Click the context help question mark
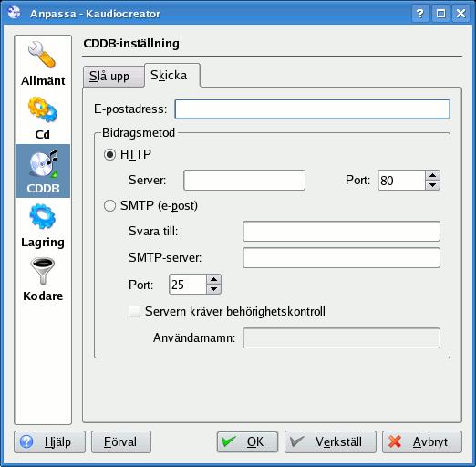This screenshot has height=467, width=476. pos(420,14)
